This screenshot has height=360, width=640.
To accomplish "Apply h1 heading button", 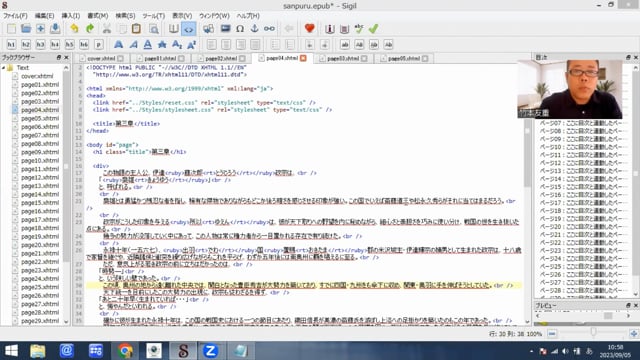I will pyautogui.click(x=11, y=44).
